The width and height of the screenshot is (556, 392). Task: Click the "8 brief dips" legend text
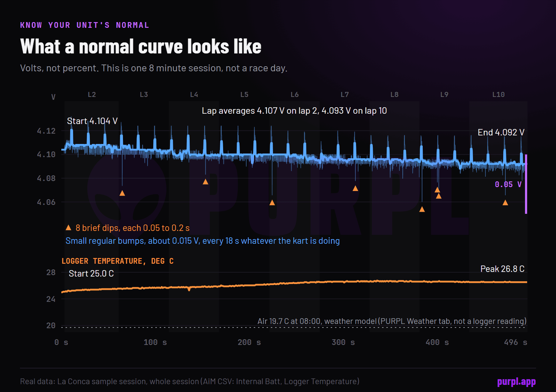pos(133,228)
